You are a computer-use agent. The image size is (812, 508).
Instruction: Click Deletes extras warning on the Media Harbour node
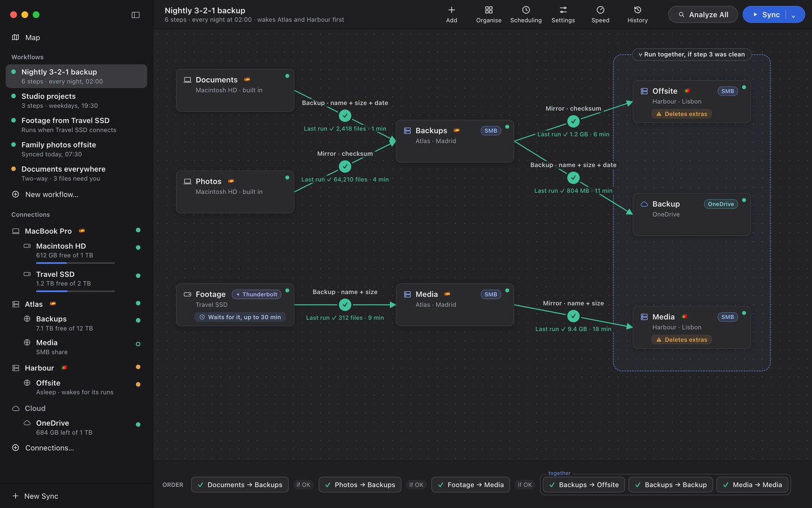[x=682, y=340]
